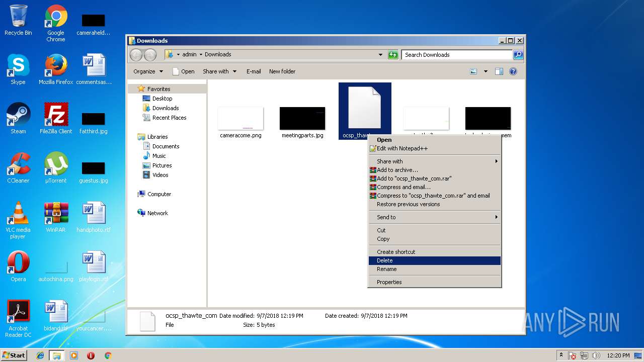Screen dimensions: 644x362
Task: Choose Delete in context menu
Action: point(435,260)
